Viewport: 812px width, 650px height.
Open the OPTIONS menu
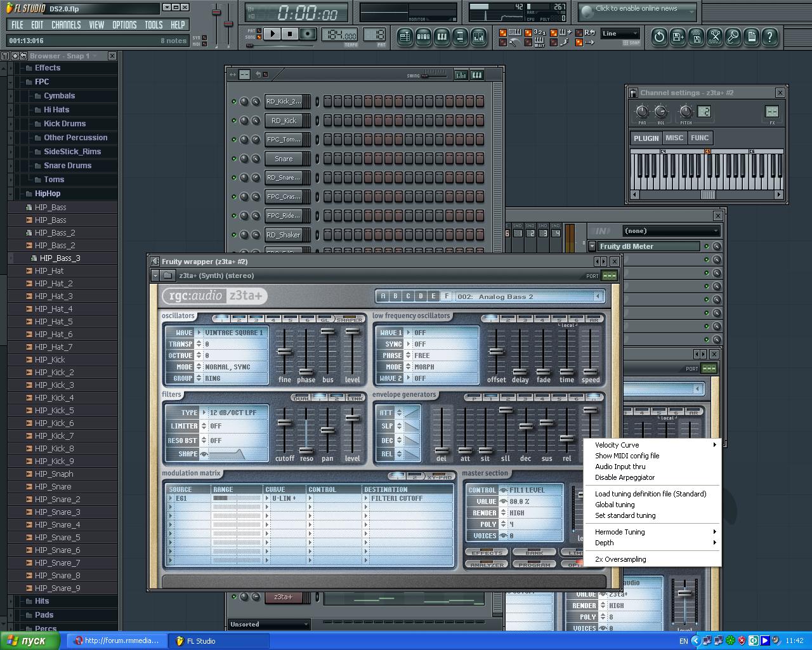pyautogui.click(x=124, y=25)
